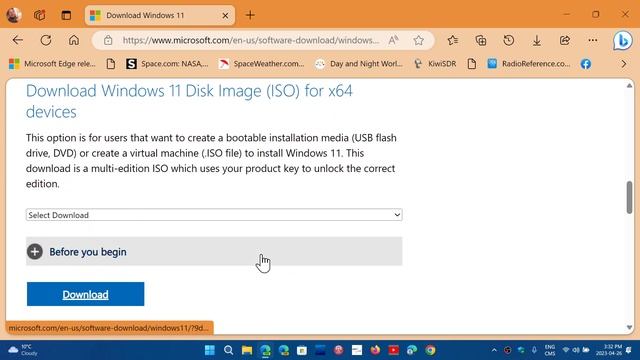Open Day and Night World bookmark
The width and height of the screenshot is (640, 360).
point(359,64)
